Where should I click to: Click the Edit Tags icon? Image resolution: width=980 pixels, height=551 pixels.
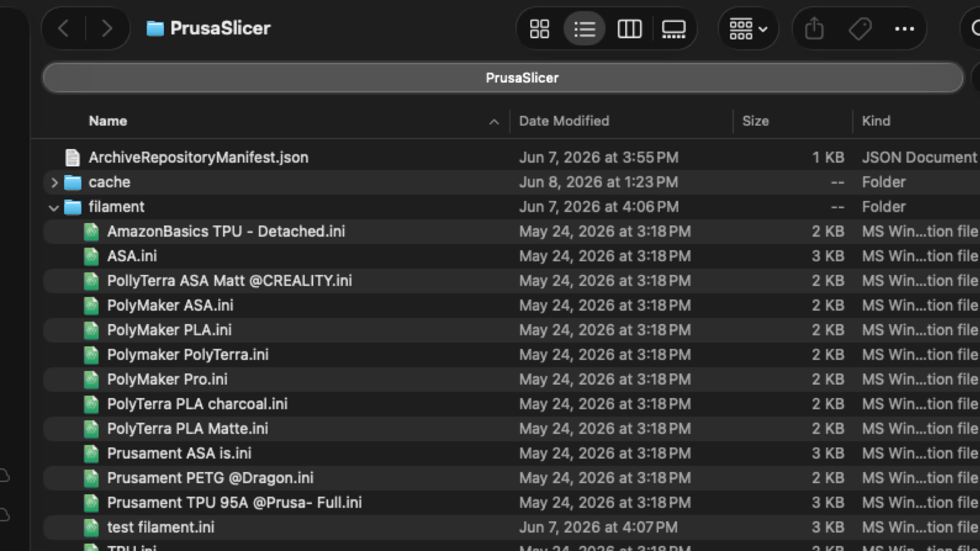(860, 29)
